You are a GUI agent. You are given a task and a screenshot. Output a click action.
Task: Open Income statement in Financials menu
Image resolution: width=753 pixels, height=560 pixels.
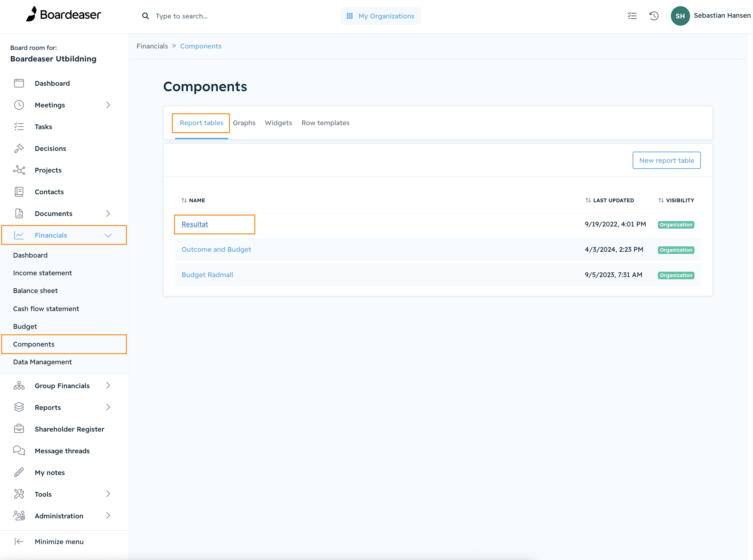point(42,273)
